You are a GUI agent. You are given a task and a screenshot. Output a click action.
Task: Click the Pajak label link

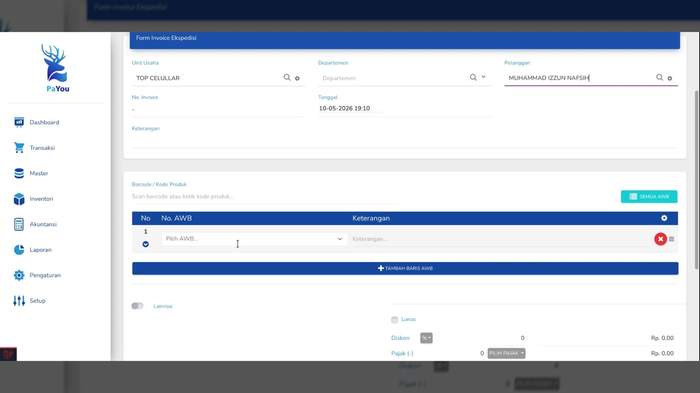coord(402,354)
